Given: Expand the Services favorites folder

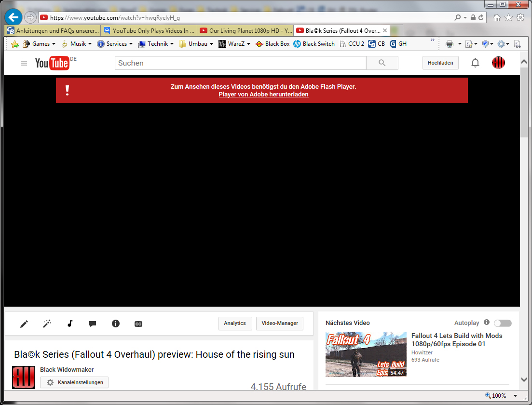Looking at the screenshot, I should click(115, 44).
